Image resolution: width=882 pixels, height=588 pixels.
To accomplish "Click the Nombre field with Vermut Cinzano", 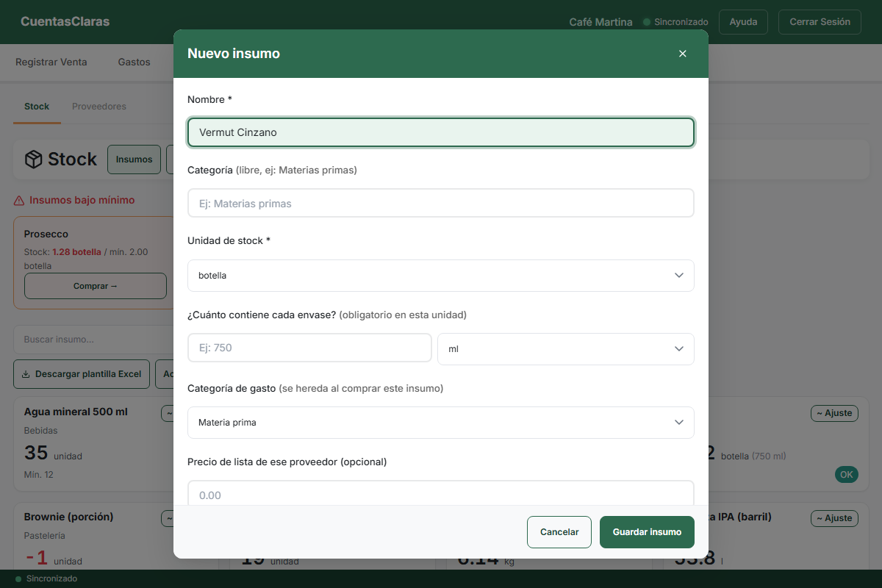I will [441, 132].
